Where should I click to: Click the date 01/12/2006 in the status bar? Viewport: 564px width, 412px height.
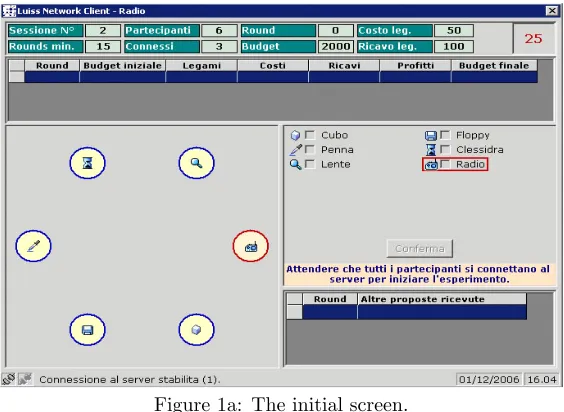[x=489, y=379]
